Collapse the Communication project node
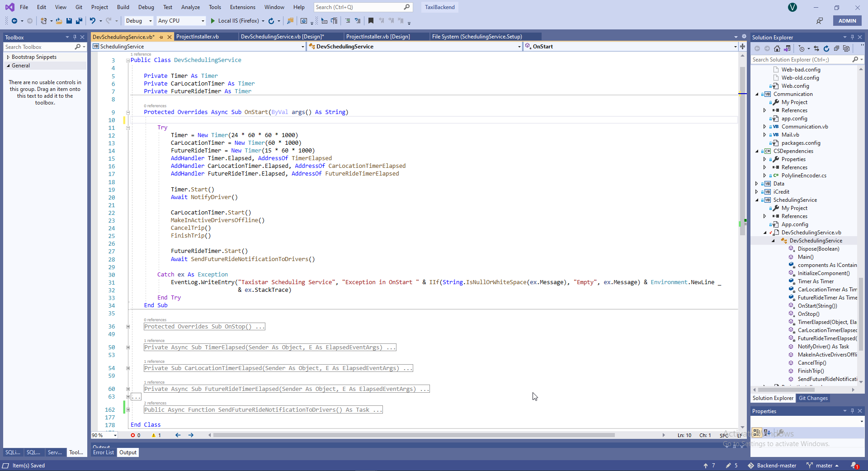Image resolution: width=868 pixels, height=471 pixels. 757,94
